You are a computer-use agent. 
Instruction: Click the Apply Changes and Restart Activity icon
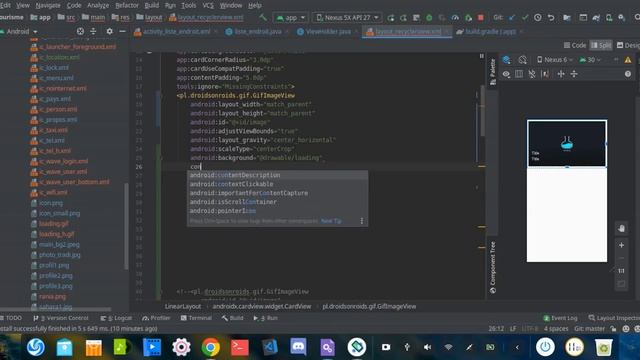pos(391,18)
